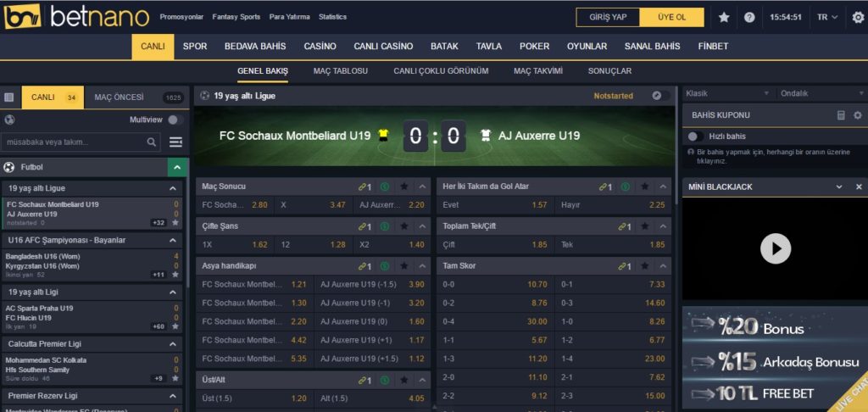Favorite the Maç Sonucu market star
868x412 pixels.
(404, 187)
